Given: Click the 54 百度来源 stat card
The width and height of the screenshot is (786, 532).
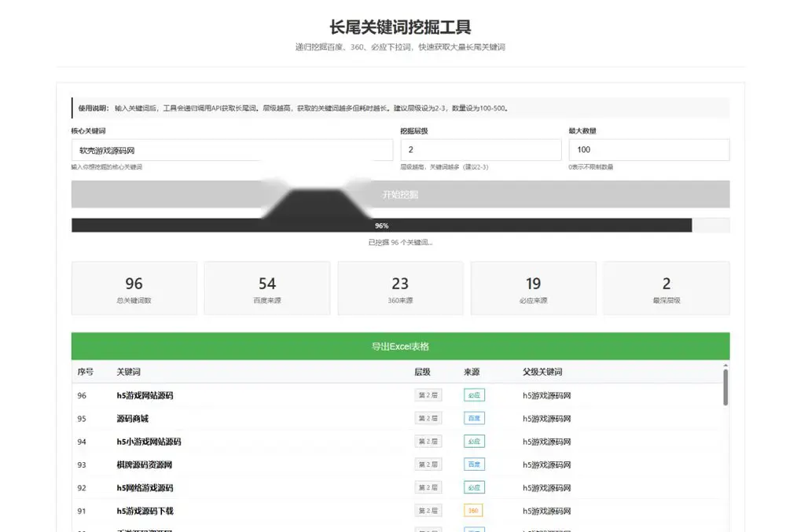Looking at the screenshot, I should coord(267,288).
